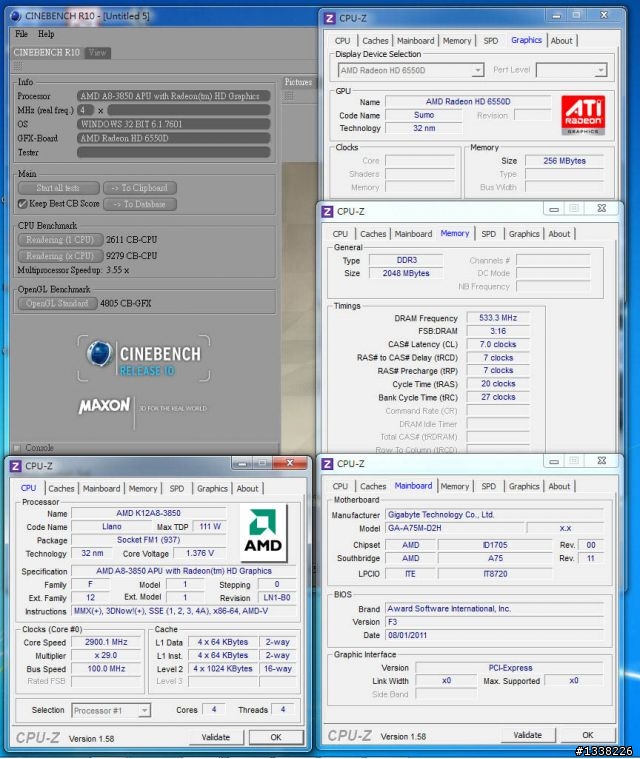Image resolution: width=640 pixels, height=759 pixels.
Task: Click the Level 2 cache 4 x 1024 KBytes value
Action: 223,669
